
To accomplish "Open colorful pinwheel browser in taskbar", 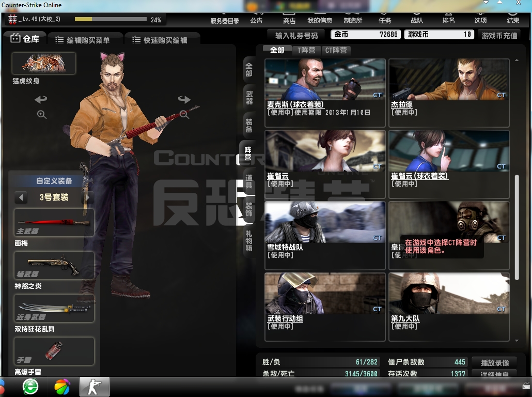I will 62,387.
